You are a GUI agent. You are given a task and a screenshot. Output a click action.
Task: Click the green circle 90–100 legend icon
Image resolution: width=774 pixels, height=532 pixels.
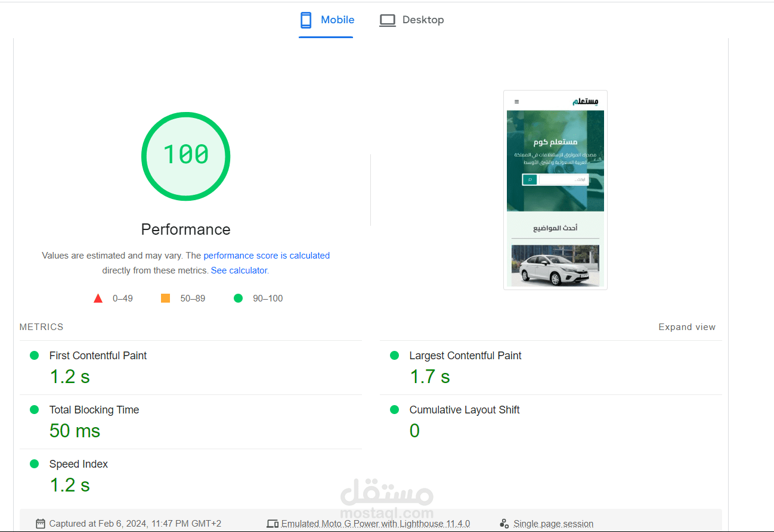point(239,298)
